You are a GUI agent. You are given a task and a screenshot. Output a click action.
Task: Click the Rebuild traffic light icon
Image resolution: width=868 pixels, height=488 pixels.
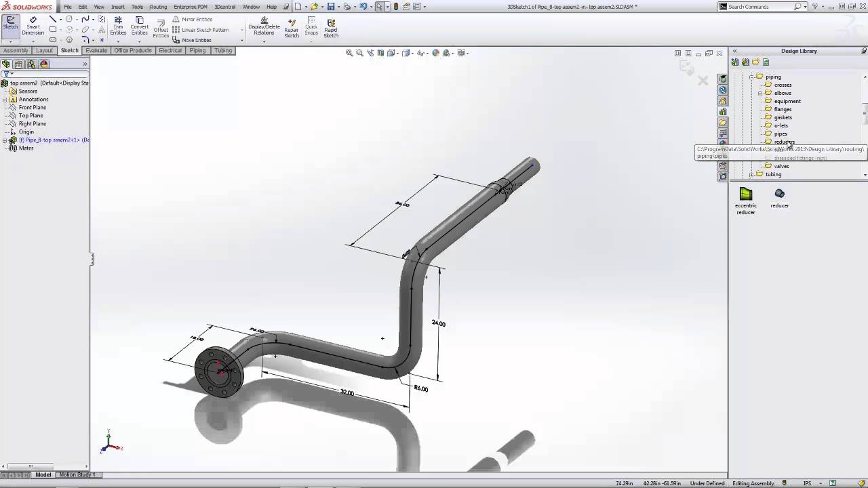[x=396, y=7]
